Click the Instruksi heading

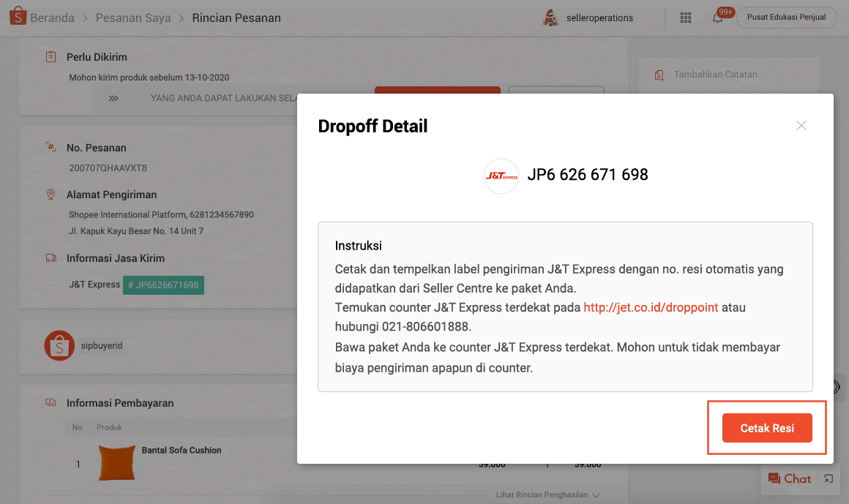point(359,246)
